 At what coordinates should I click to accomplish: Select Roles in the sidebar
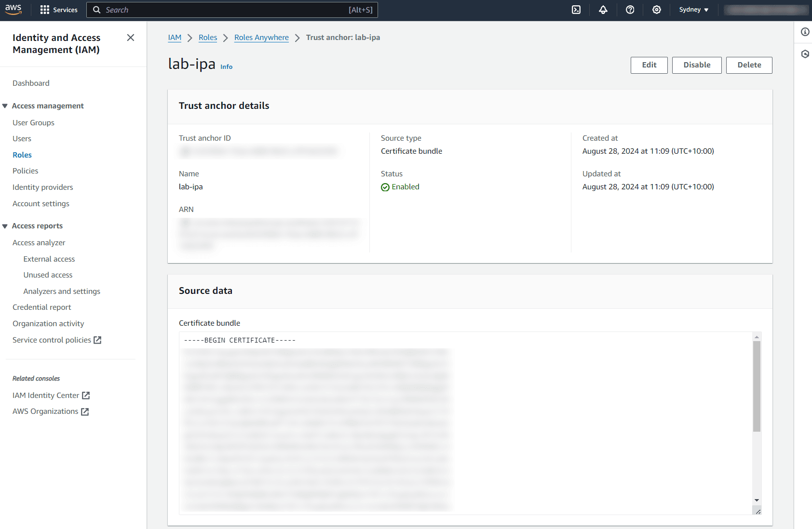tap(22, 155)
